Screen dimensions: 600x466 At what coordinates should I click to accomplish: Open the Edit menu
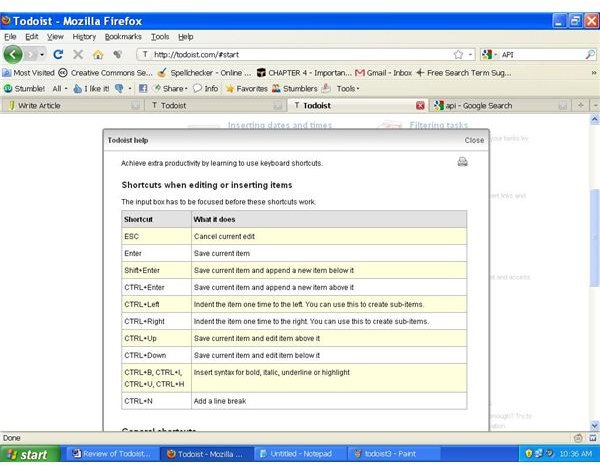[32, 37]
